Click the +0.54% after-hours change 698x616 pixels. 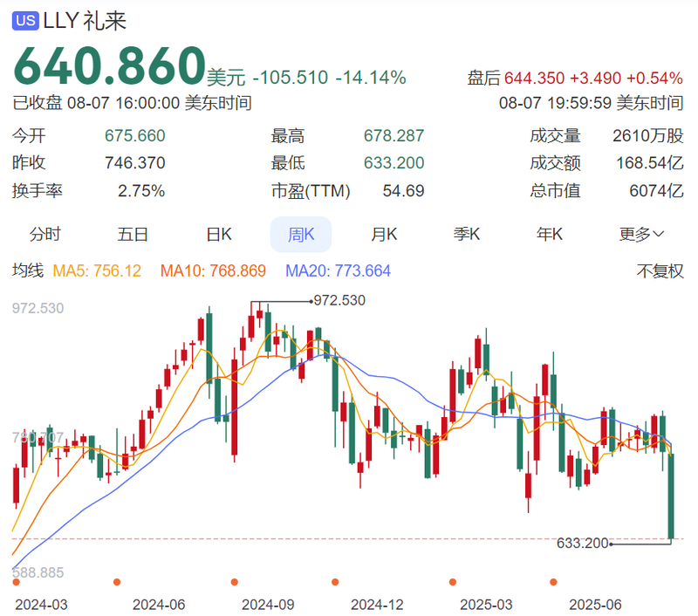pyautogui.click(x=655, y=79)
